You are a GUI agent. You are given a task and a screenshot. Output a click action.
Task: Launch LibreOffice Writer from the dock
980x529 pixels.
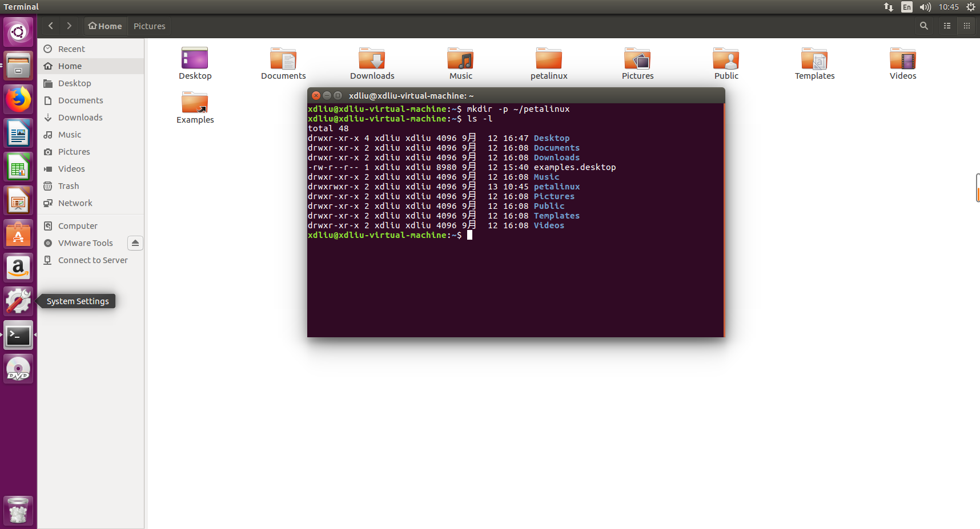click(x=18, y=132)
